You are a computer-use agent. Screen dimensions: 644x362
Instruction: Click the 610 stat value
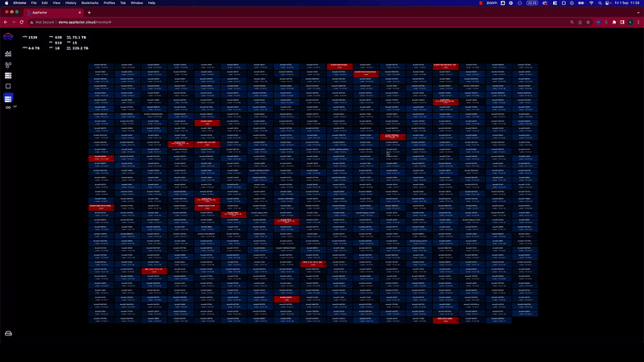pos(58,43)
